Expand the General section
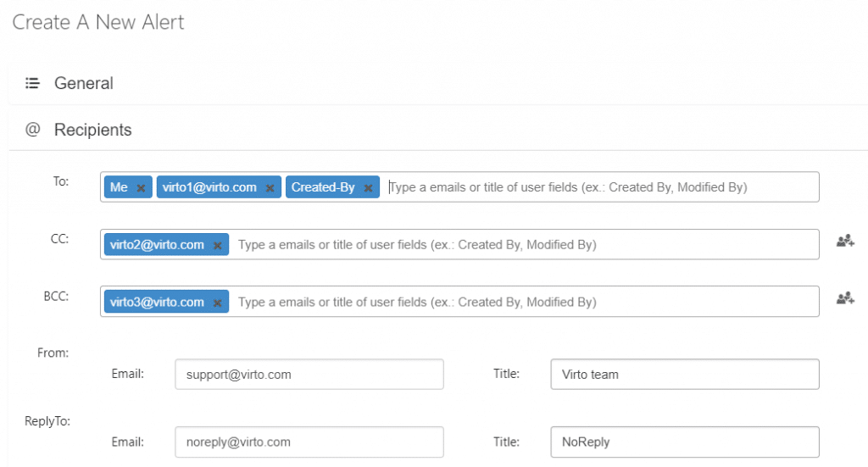868x467 pixels. click(84, 83)
